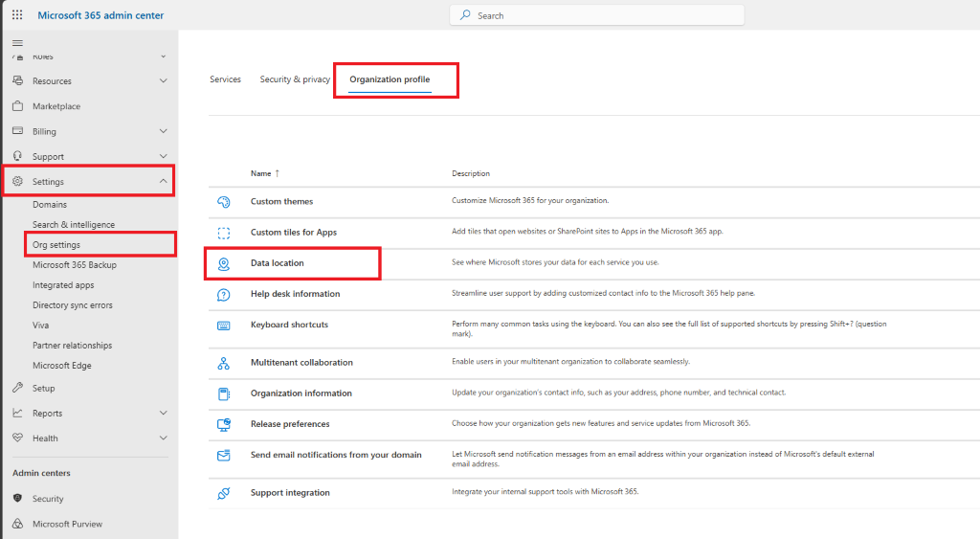Click the Description column header

tap(471, 173)
